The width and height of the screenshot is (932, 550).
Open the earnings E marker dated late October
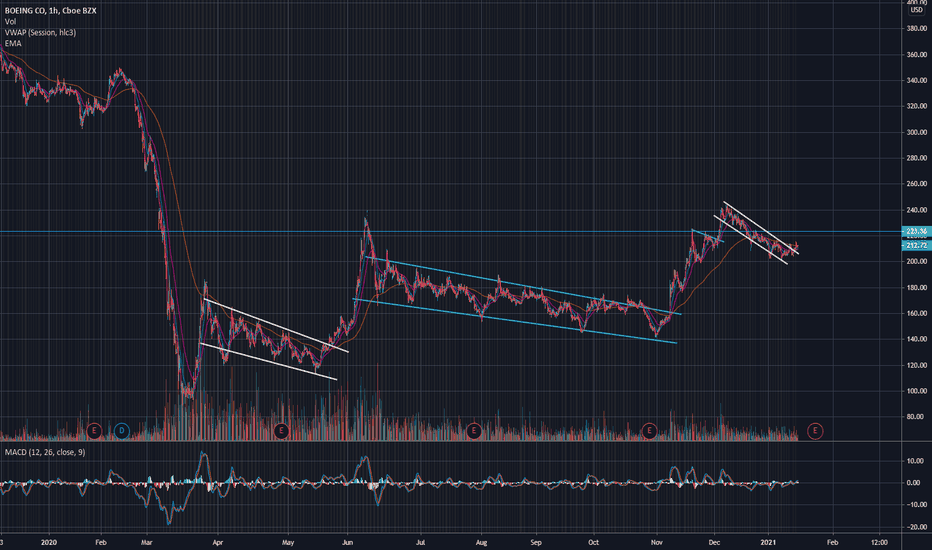(x=649, y=430)
